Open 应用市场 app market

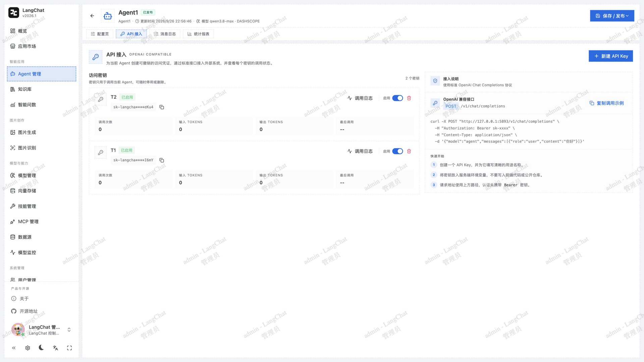click(42, 46)
